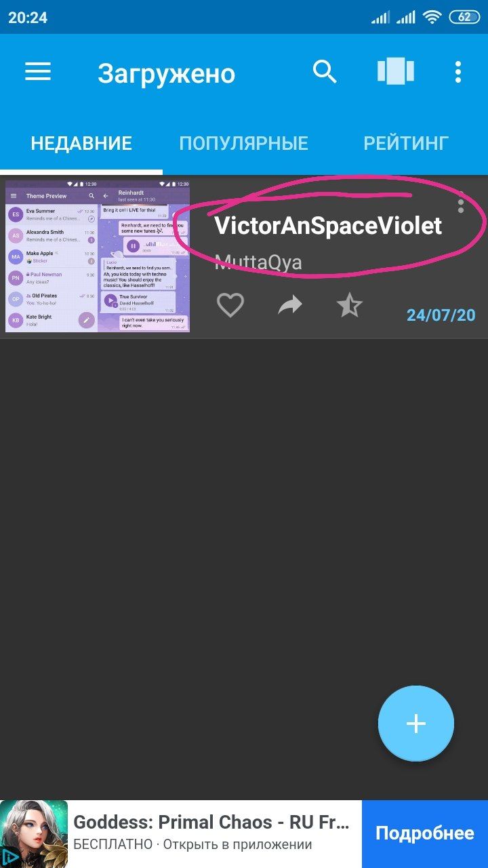Add a new theme with plus button
Screen dimensions: 488x868
[x=416, y=724]
